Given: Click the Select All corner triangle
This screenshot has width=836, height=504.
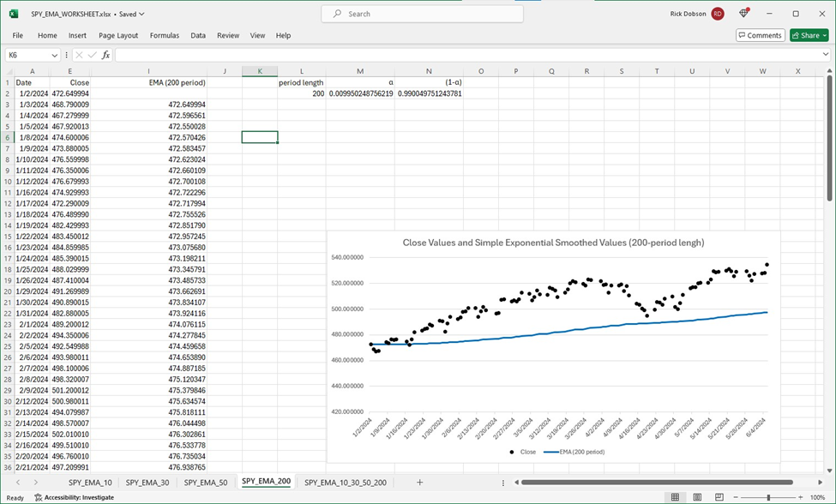Looking at the screenshot, I should pyautogui.click(x=8, y=71).
